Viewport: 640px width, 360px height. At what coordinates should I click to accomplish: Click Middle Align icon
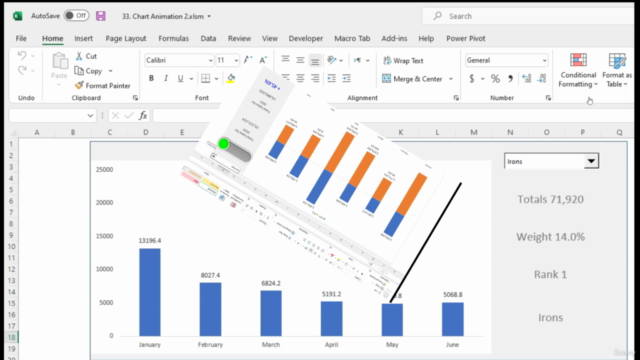click(300, 60)
